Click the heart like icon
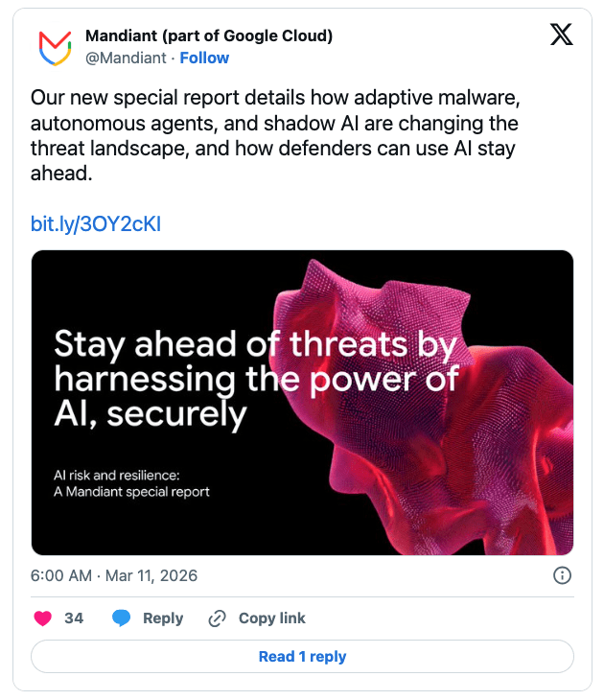The width and height of the screenshot is (604, 700). click(42, 618)
